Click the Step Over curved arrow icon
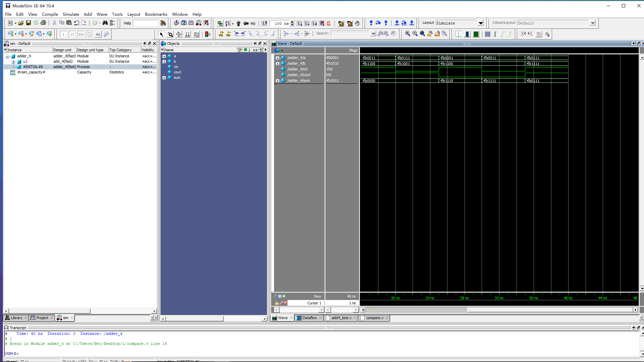 click(378, 23)
